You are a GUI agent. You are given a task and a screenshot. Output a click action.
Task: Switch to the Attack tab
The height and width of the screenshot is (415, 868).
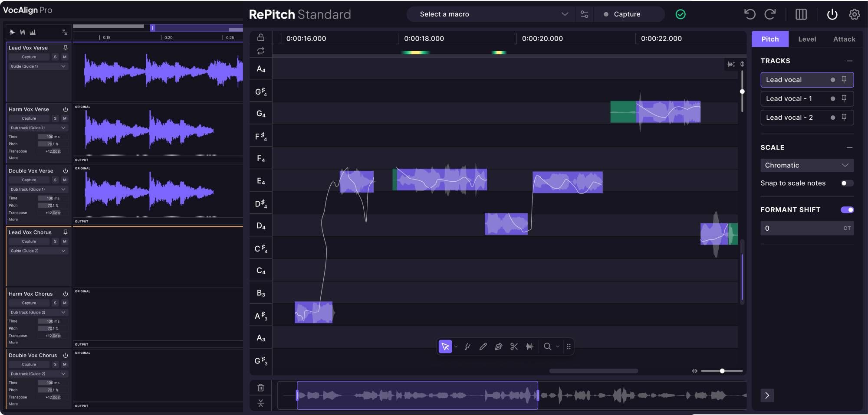pyautogui.click(x=844, y=39)
